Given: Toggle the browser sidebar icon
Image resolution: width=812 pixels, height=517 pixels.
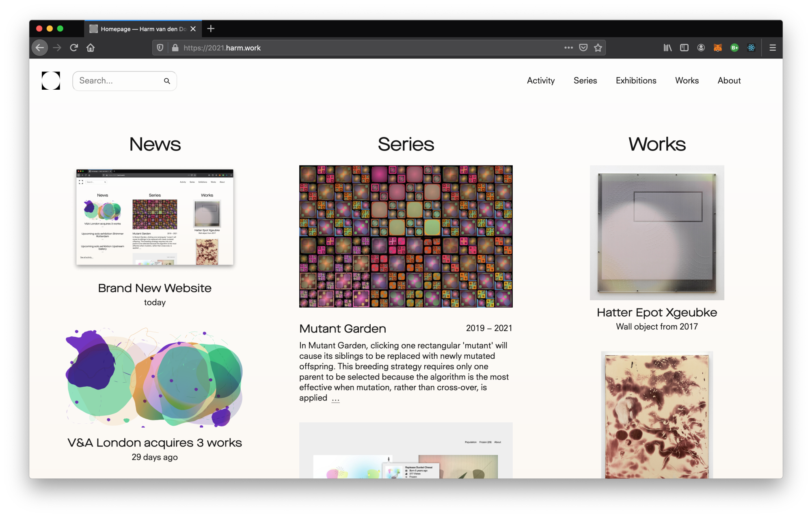Looking at the screenshot, I should click(x=684, y=48).
